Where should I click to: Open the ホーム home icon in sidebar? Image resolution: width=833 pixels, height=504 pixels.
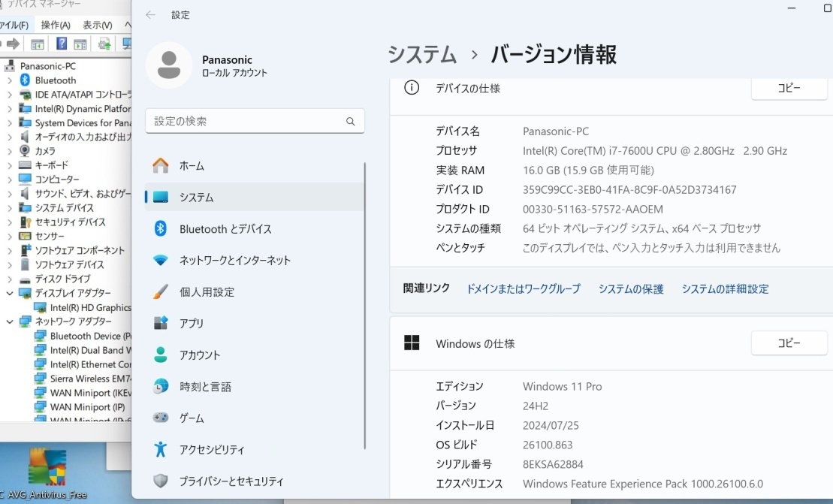pyautogui.click(x=161, y=166)
